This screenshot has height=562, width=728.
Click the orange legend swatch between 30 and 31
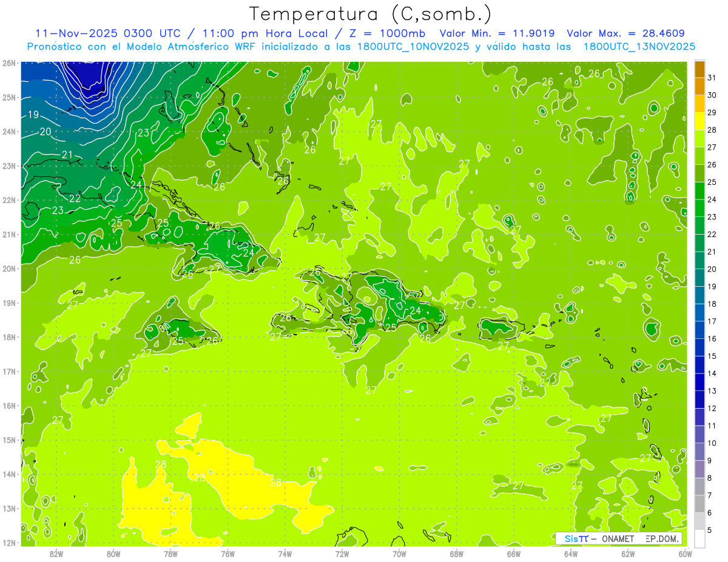(699, 86)
